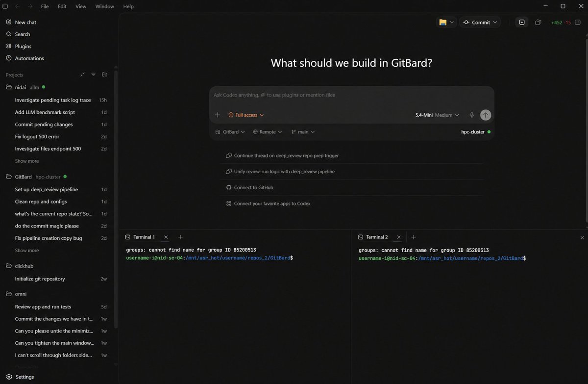Open the folder icon dropdown in header
The height and width of the screenshot is (384, 588).
(446, 22)
